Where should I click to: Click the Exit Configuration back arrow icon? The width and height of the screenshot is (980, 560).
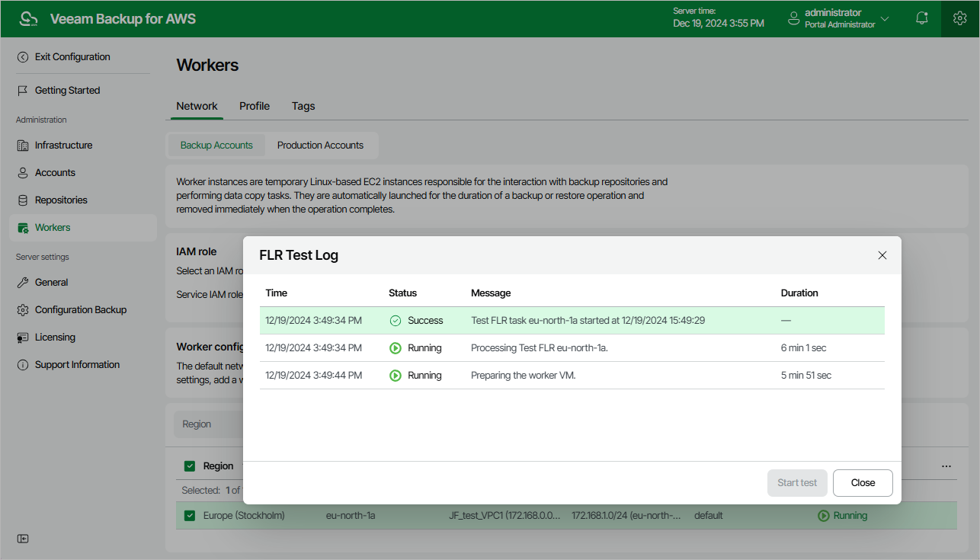pyautogui.click(x=23, y=57)
